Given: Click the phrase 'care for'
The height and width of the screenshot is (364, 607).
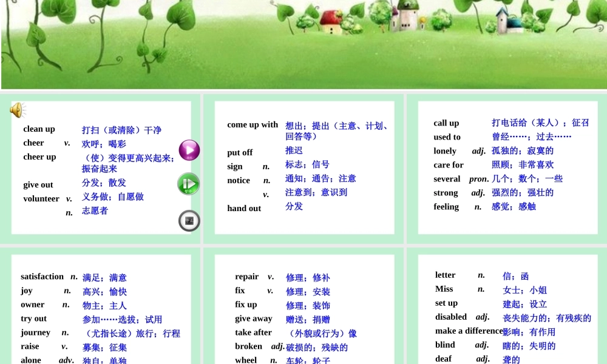Looking at the screenshot, I should [449, 165].
